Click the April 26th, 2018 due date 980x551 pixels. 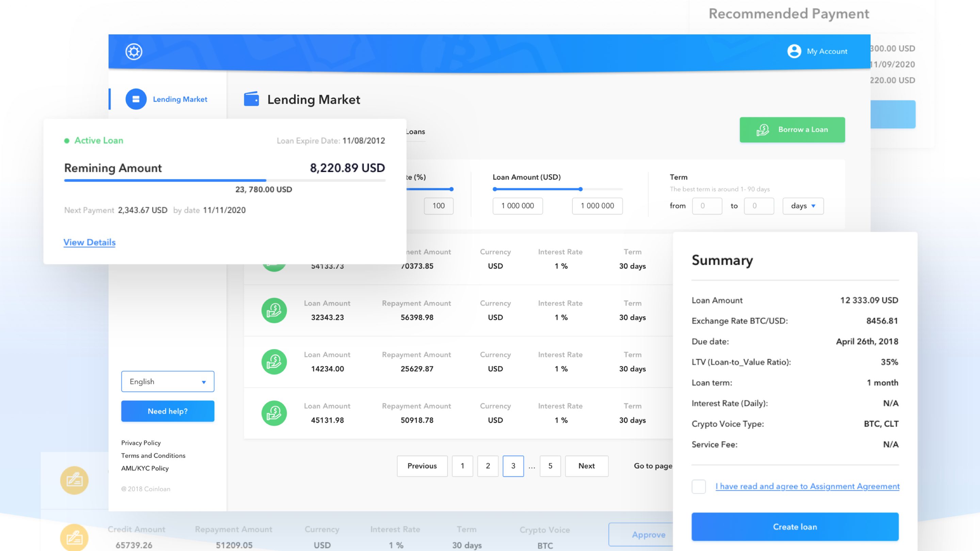(x=867, y=342)
